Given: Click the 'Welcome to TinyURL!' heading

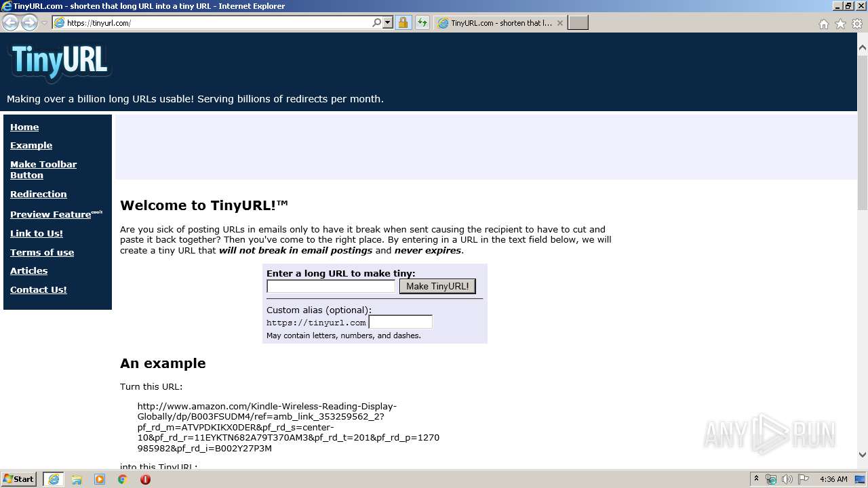Looking at the screenshot, I should (204, 205).
